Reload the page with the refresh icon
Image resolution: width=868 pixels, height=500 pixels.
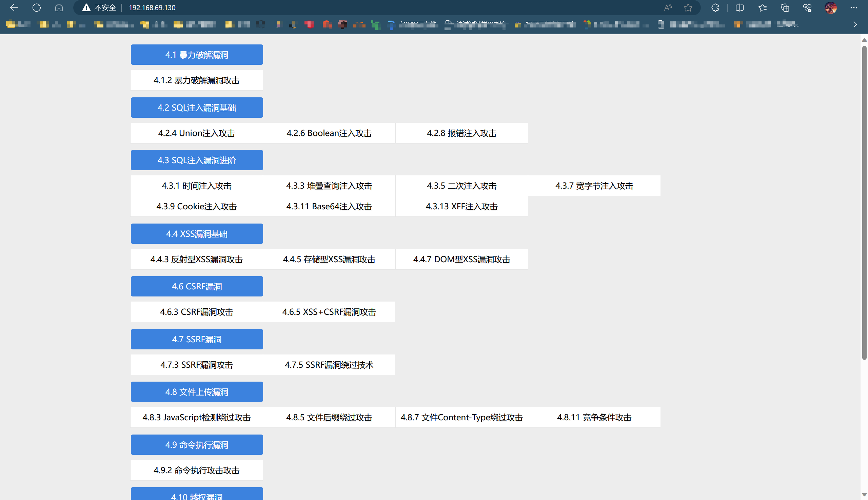pyautogui.click(x=36, y=7)
